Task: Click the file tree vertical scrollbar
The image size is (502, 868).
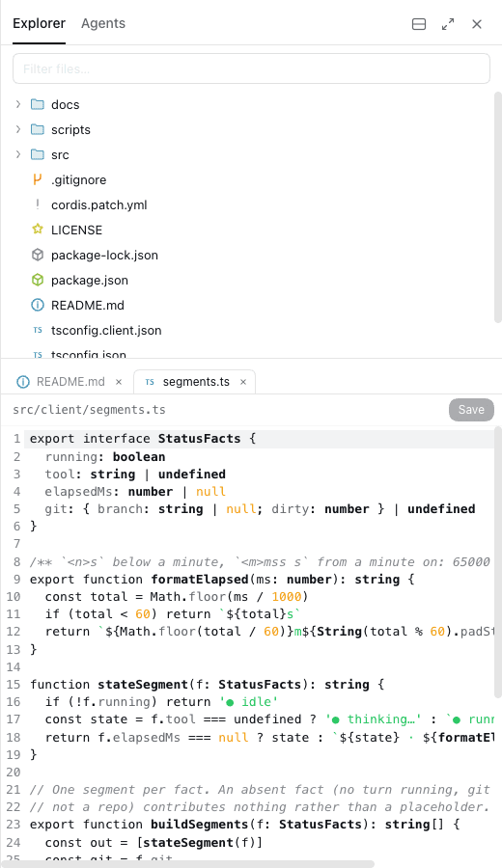Action: 497,207
